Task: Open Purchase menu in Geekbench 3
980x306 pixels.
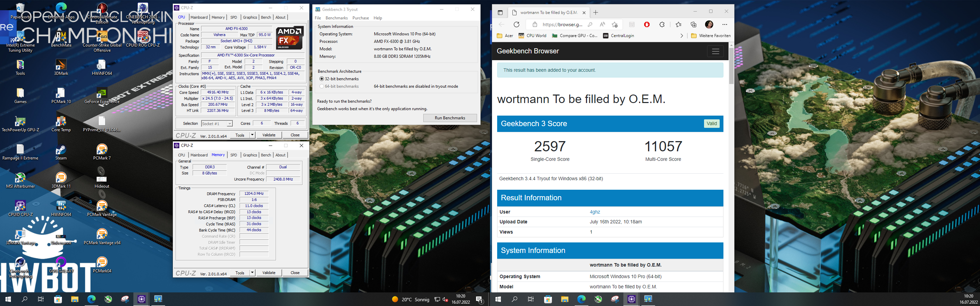Action: tap(361, 18)
